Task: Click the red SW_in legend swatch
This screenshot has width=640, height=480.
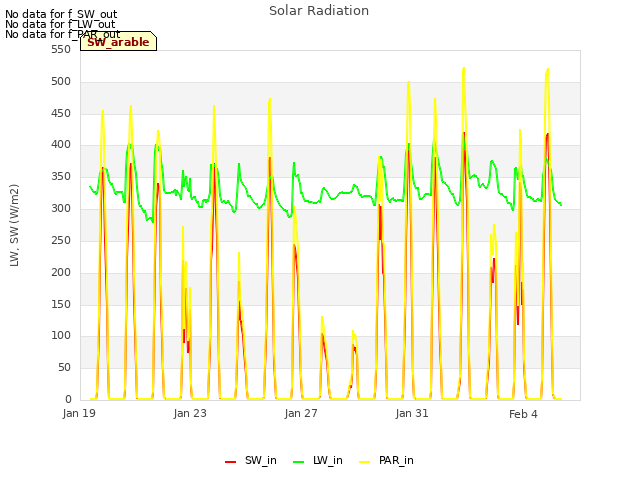Action: pos(231,462)
